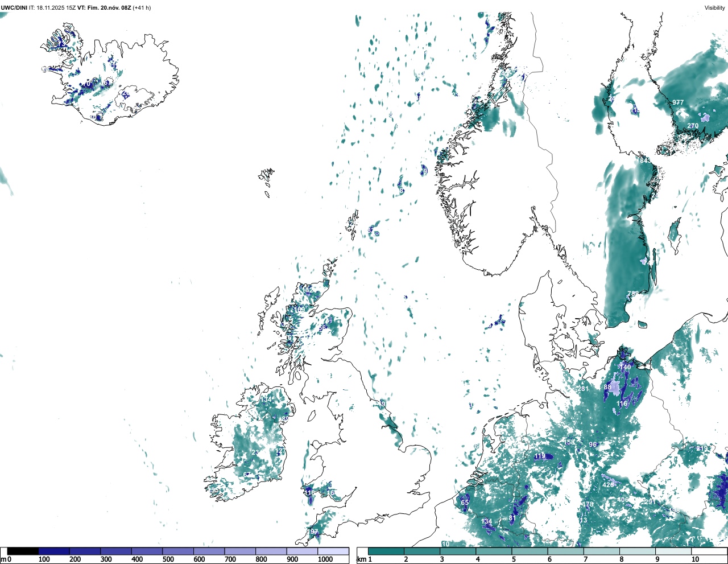Click the 1000 tick label in metres legend

click(325, 559)
